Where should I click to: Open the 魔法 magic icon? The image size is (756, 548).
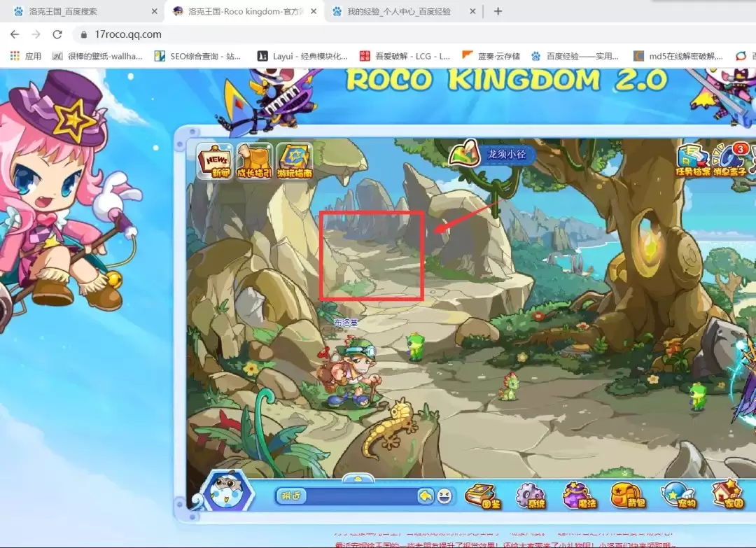click(578, 496)
